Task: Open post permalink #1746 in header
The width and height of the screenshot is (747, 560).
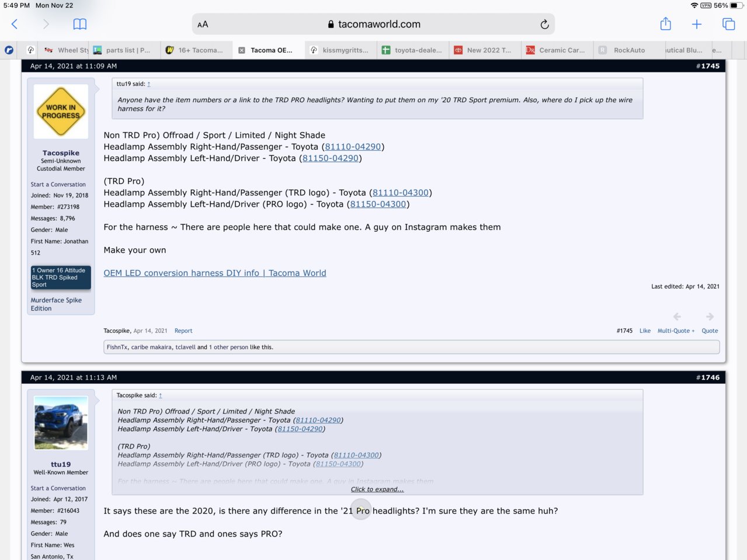Action: tap(708, 377)
